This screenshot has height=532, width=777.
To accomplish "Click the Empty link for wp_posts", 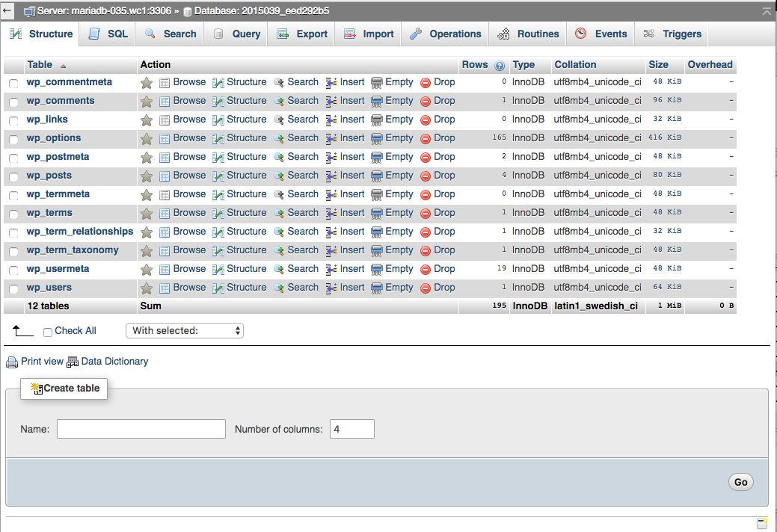I will tap(399, 175).
